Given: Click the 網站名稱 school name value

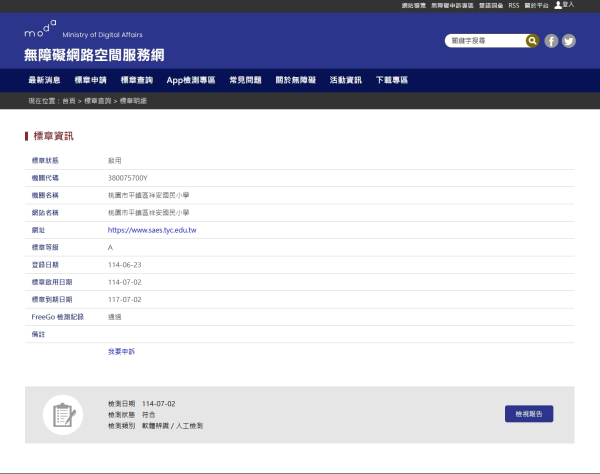Looking at the screenshot, I should pos(148,213).
